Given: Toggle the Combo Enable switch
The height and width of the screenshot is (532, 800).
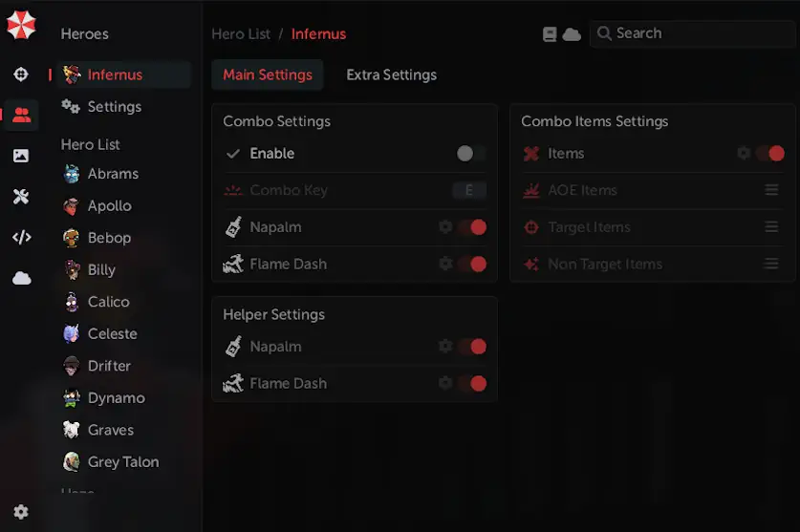Looking at the screenshot, I should click(x=470, y=153).
